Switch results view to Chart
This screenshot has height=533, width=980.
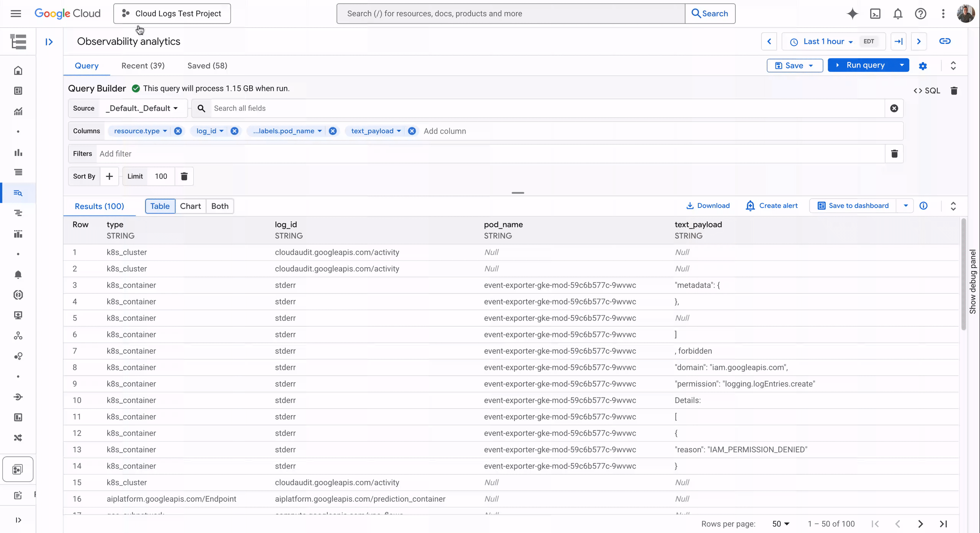[190, 206]
